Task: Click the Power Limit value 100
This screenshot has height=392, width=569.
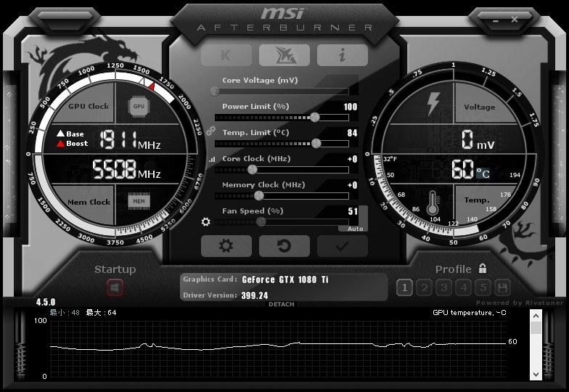Action: coord(350,107)
